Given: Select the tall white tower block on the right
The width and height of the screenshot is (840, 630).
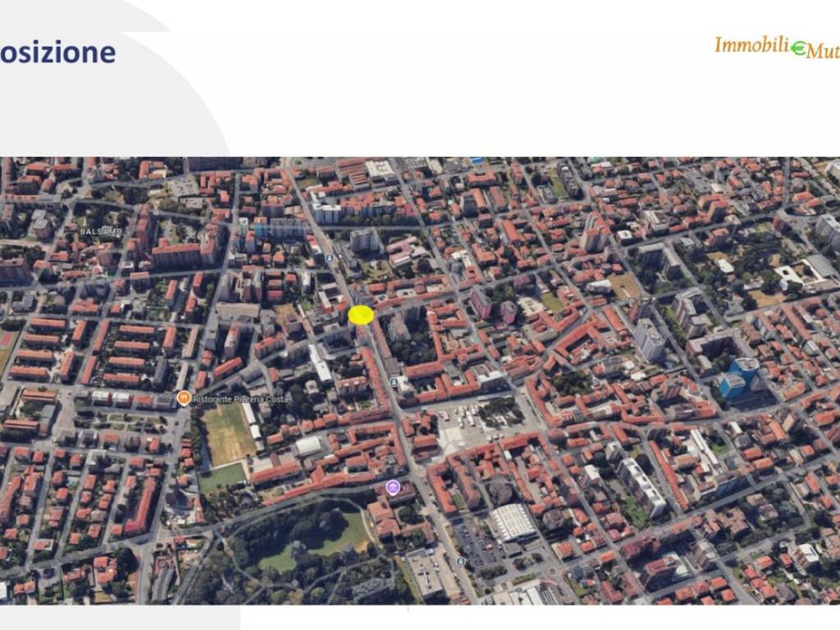Looking at the screenshot, I should coord(648,338).
